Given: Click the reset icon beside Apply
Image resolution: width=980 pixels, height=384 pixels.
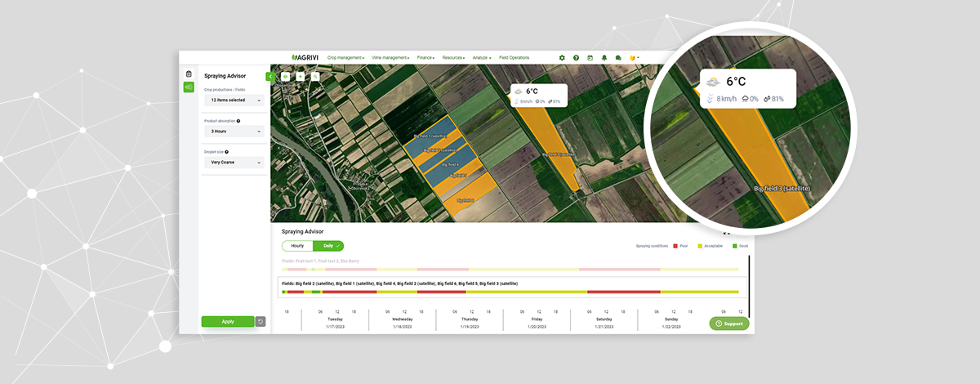Looking at the screenshot, I should (x=261, y=322).
